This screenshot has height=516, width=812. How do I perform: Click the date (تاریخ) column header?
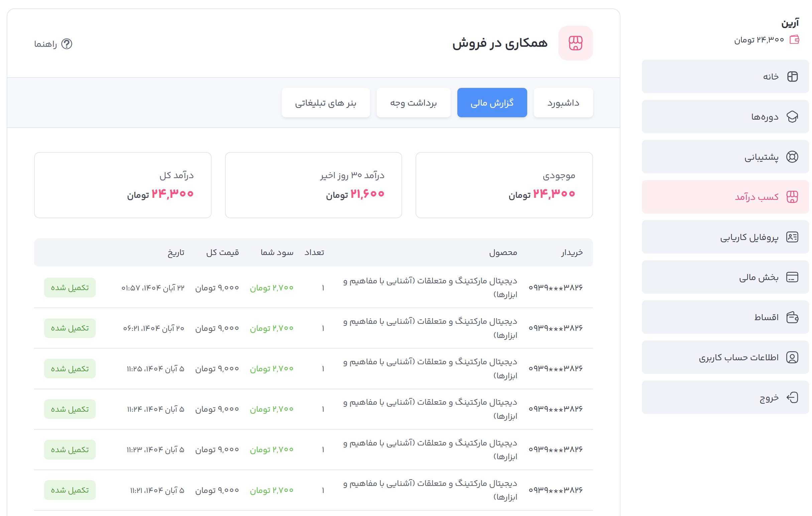coord(176,252)
